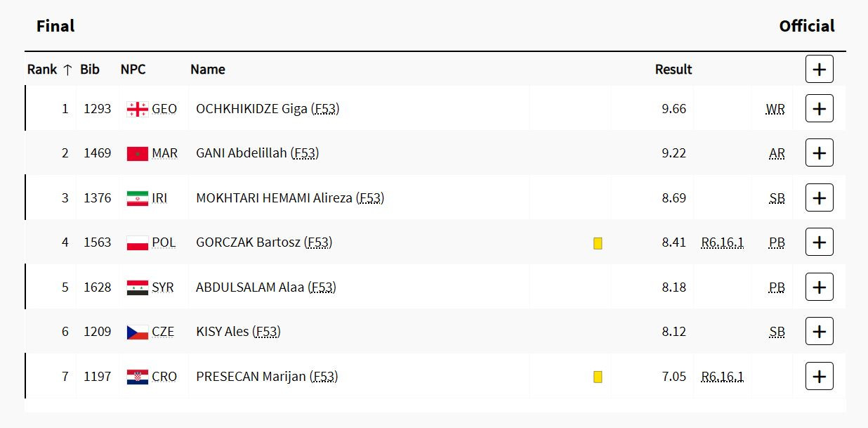Expand KISY Ales result details

point(819,332)
